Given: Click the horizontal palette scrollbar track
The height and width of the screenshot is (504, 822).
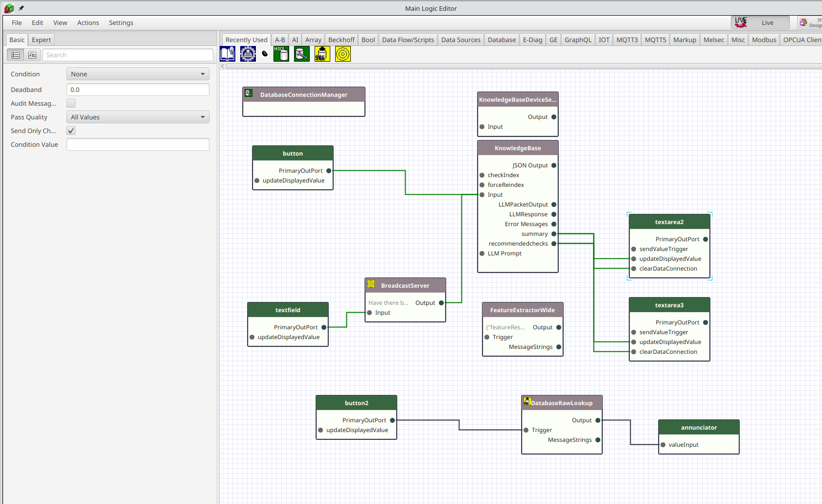Looking at the screenshot, I should (524, 66).
